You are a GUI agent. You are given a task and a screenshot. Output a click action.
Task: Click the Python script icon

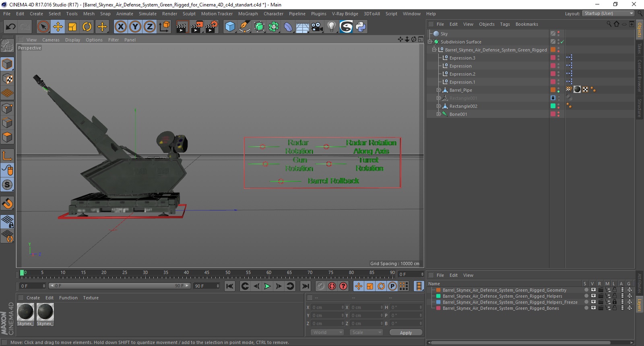click(x=361, y=27)
